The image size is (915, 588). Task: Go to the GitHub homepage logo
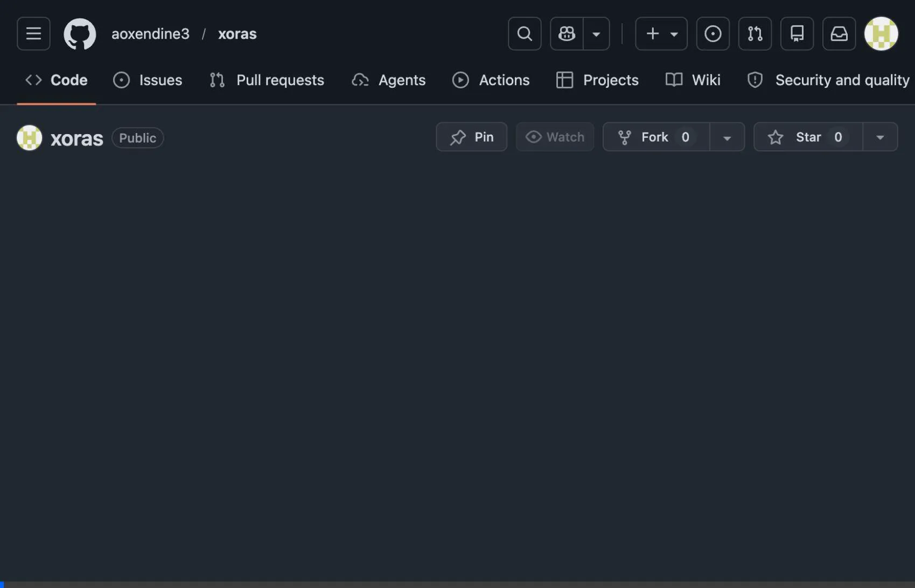pos(80,34)
